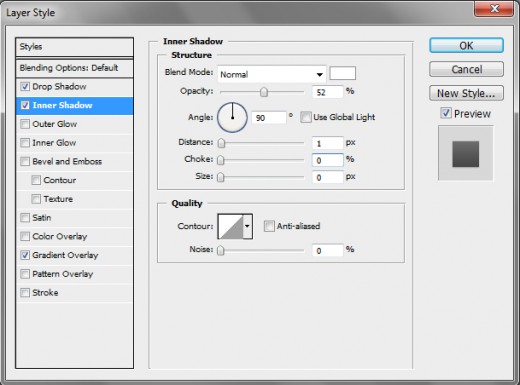This screenshot has width=520, height=385.
Task: Select the Color Overlay style row
Action: (74, 236)
